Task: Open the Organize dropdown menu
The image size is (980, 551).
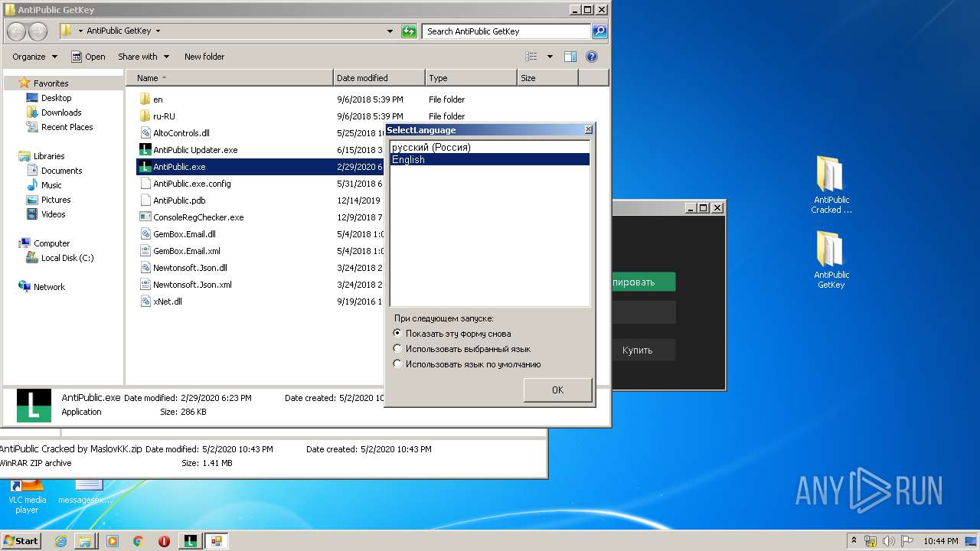Action: tap(34, 57)
